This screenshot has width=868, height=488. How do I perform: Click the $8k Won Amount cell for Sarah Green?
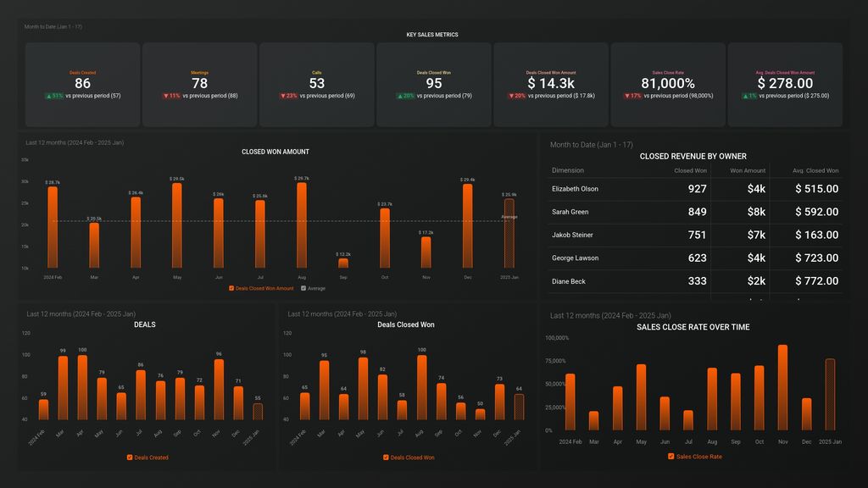tap(756, 212)
